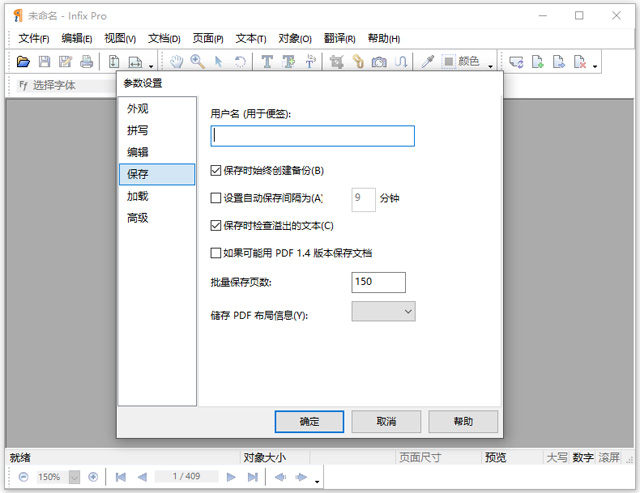Click the Delete Page icon with red X
This screenshot has width=640, height=493.
tap(580, 62)
